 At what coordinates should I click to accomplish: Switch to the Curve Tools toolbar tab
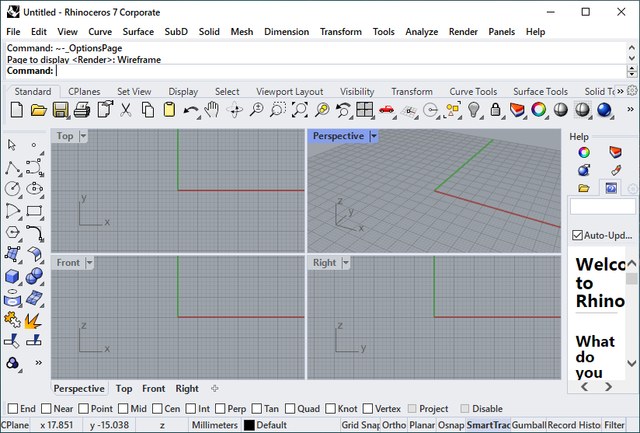[x=472, y=92]
